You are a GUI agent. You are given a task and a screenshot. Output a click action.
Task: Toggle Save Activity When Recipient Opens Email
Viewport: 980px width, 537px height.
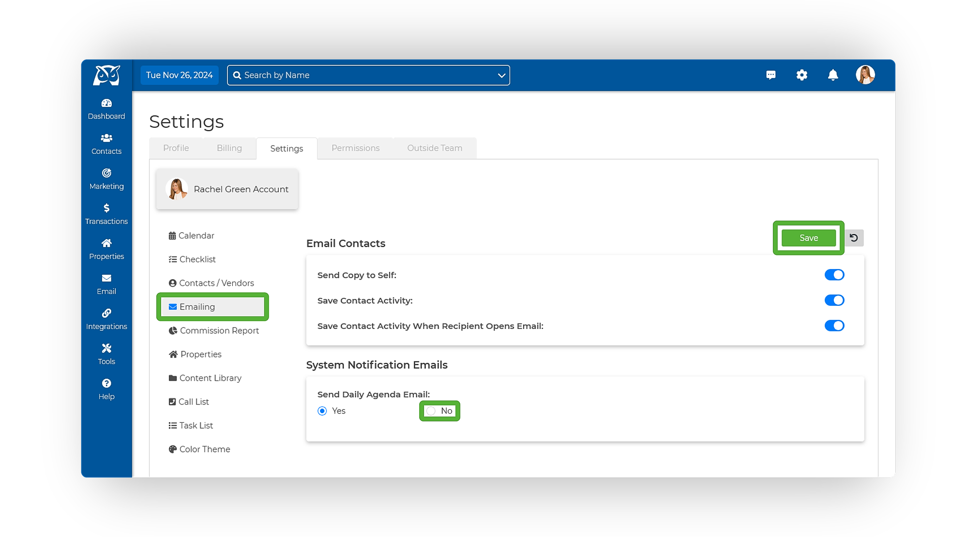click(x=834, y=326)
